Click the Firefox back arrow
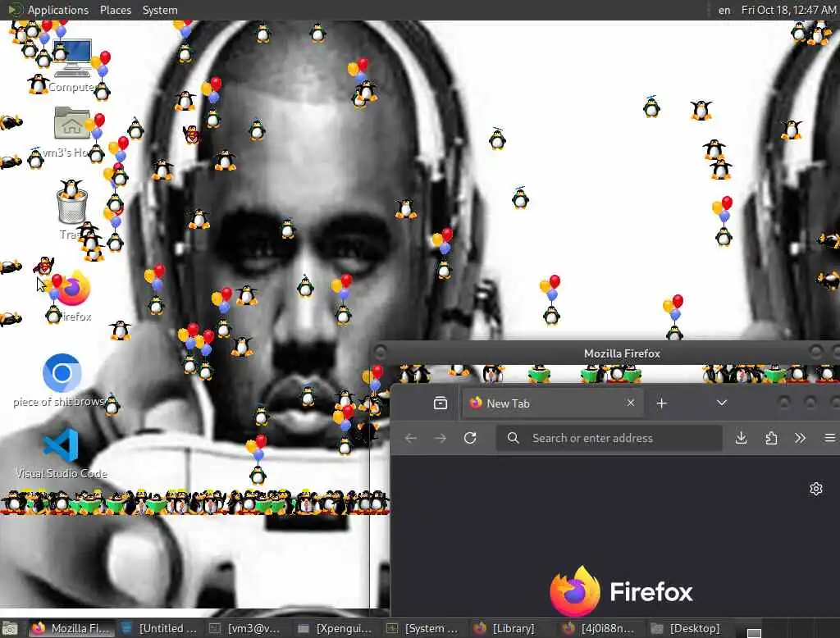 click(x=411, y=438)
